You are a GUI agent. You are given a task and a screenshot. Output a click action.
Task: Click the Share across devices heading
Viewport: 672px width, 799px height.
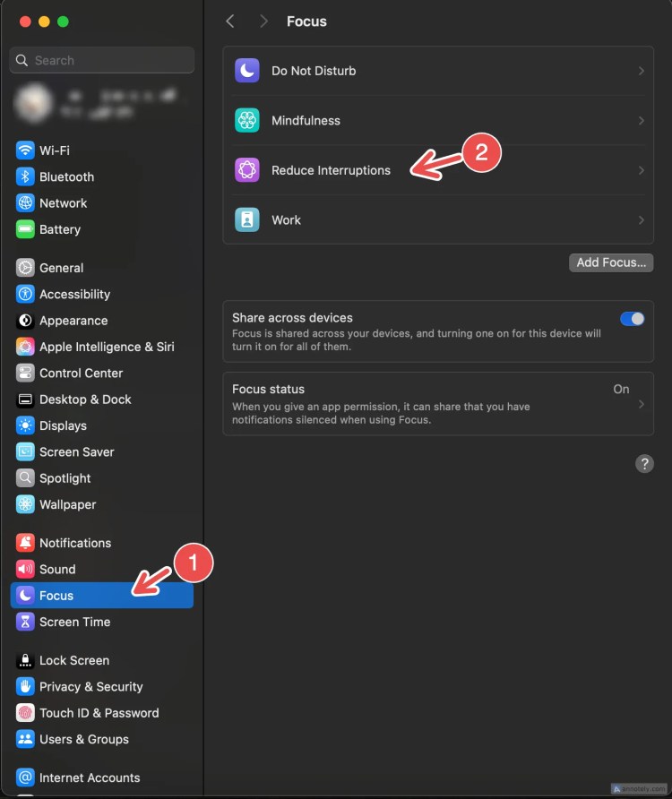click(x=292, y=317)
